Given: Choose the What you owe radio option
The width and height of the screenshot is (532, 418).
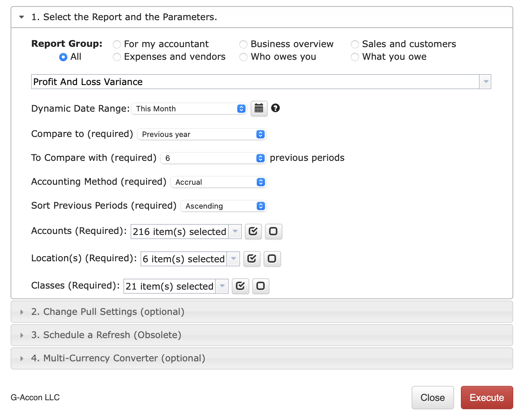Looking at the screenshot, I should (355, 57).
